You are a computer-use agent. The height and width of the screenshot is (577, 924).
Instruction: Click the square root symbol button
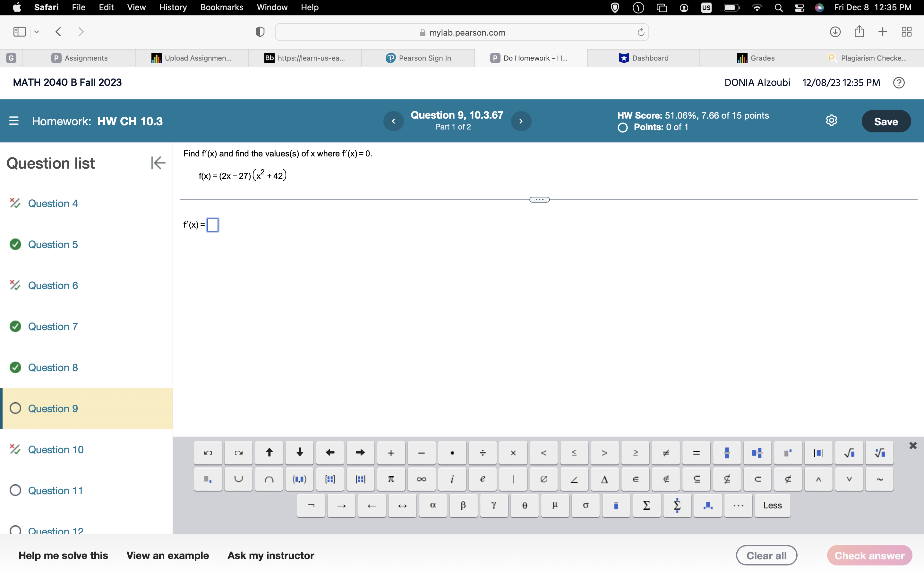[849, 453]
